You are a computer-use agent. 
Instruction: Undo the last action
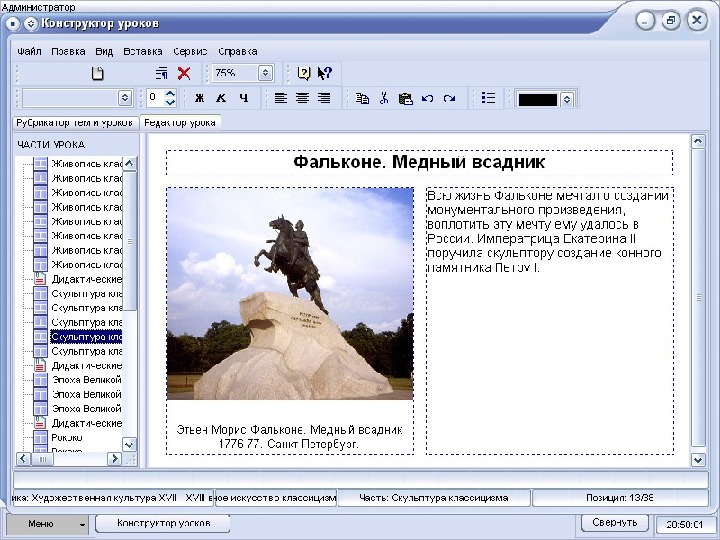pyautogui.click(x=428, y=98)
